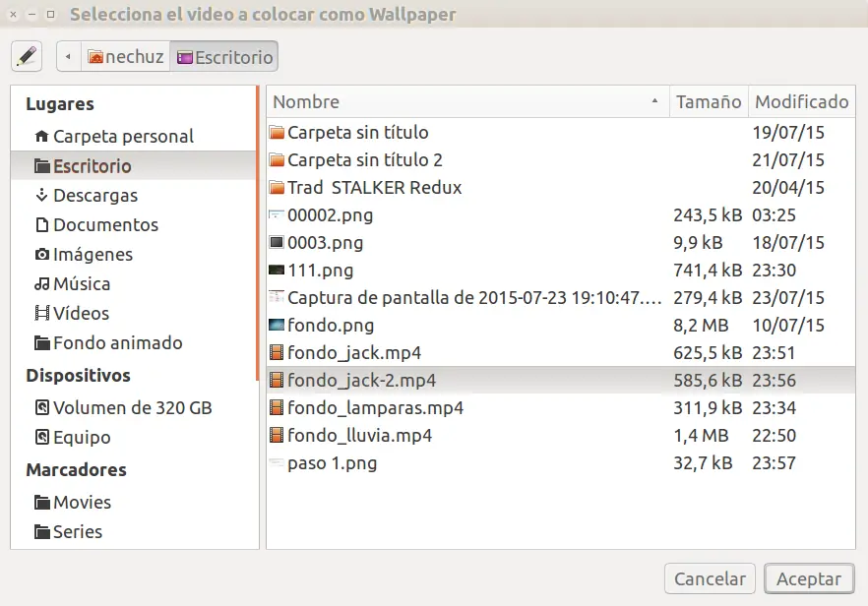Click the Música note icon
868x606 pixels.
pos(41,283)
